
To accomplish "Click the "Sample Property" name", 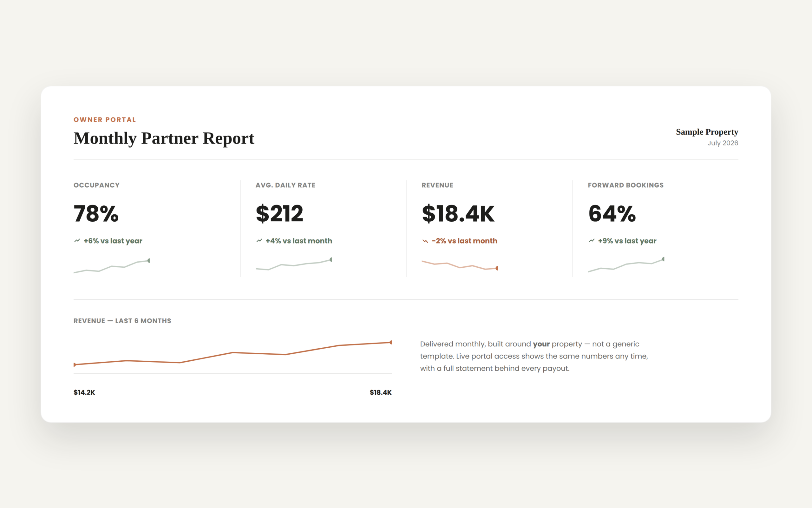I will (707, 132).
